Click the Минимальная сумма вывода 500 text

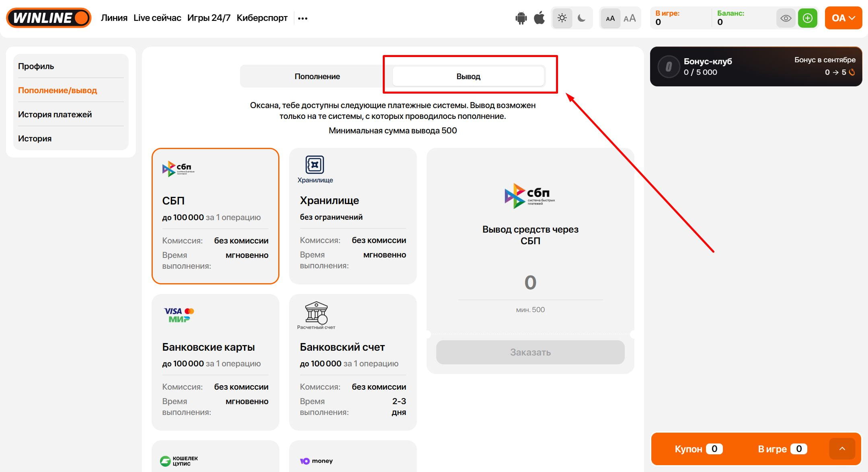(393, 131)
